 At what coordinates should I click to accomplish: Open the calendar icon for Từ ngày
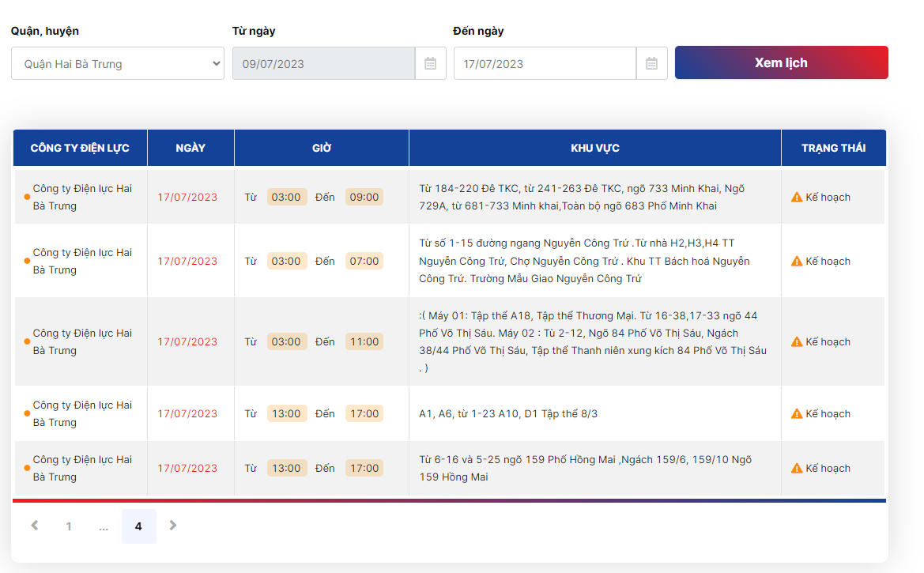click(430, 64)
